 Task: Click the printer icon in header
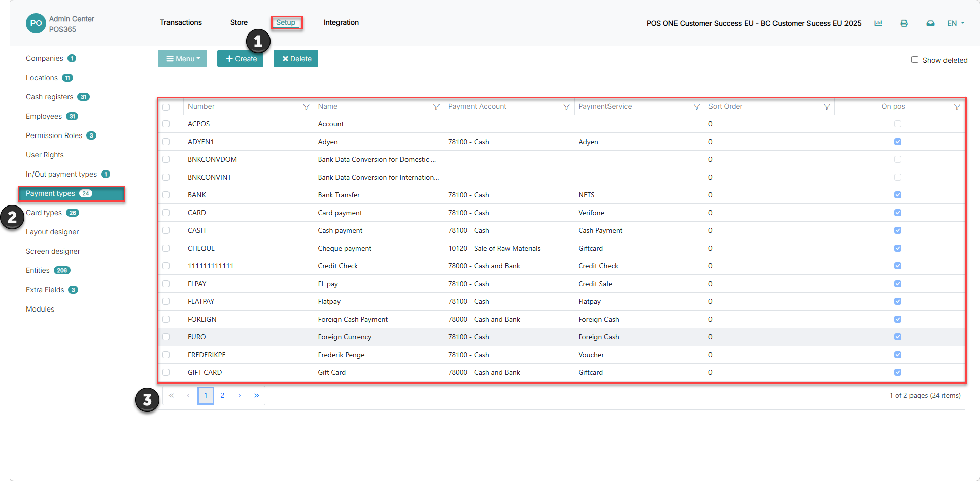coord(904,23)
